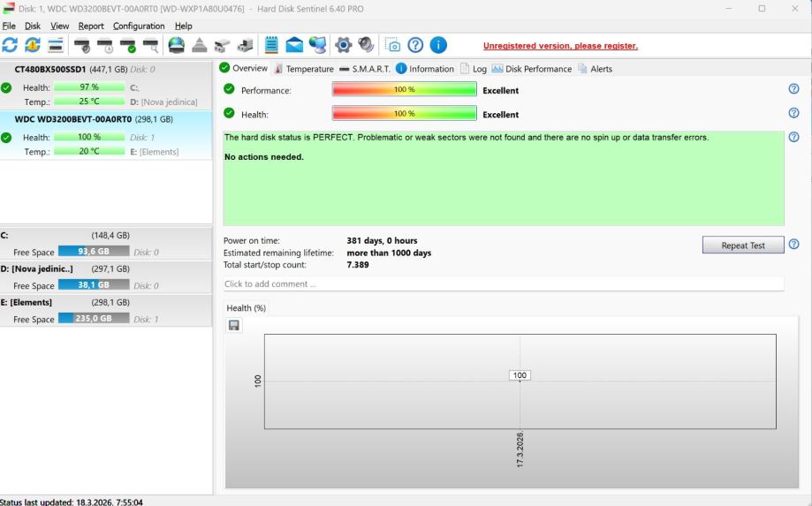The height and width of the screenshot is (506, 812).
Task: Click the help icon beside the status message box
Action: click(x=793, y=137)
